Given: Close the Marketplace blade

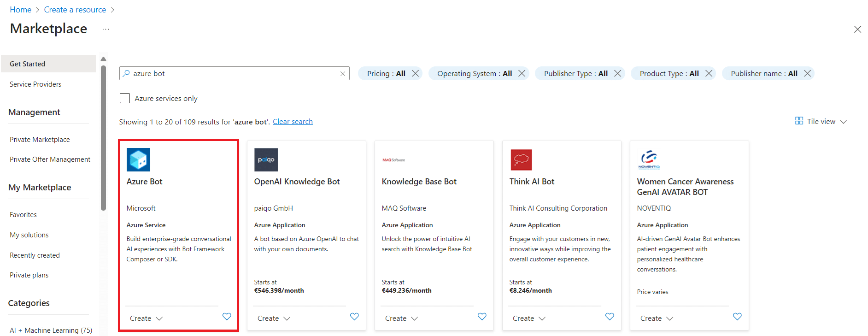Looking at the screenshot, I should coord(857,29).
